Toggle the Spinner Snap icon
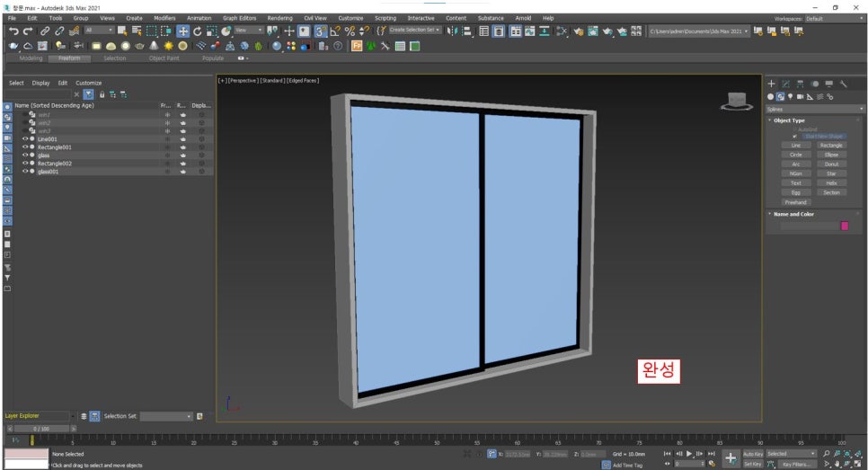 click(364, 31)
